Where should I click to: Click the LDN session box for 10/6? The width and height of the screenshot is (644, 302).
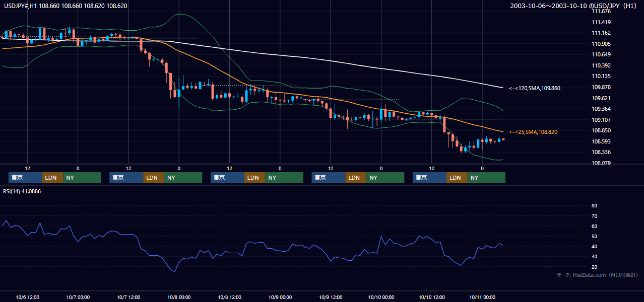pos(53,178)
